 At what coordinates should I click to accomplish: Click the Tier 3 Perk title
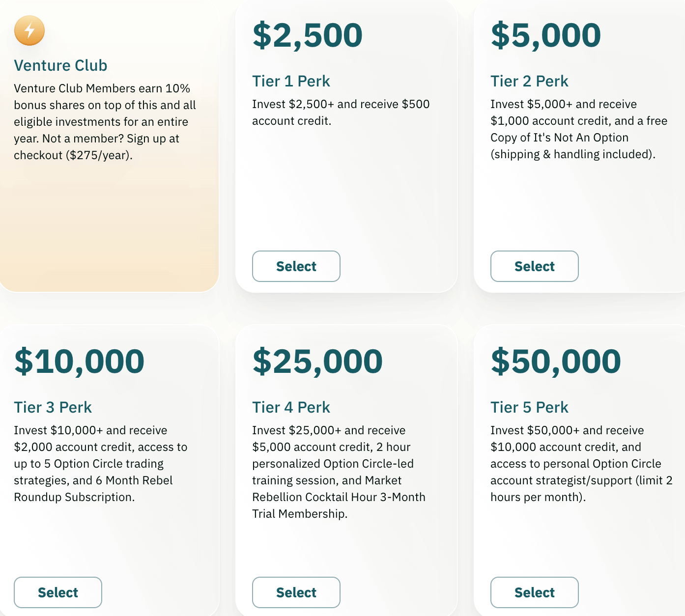click(x=53, y=407)
